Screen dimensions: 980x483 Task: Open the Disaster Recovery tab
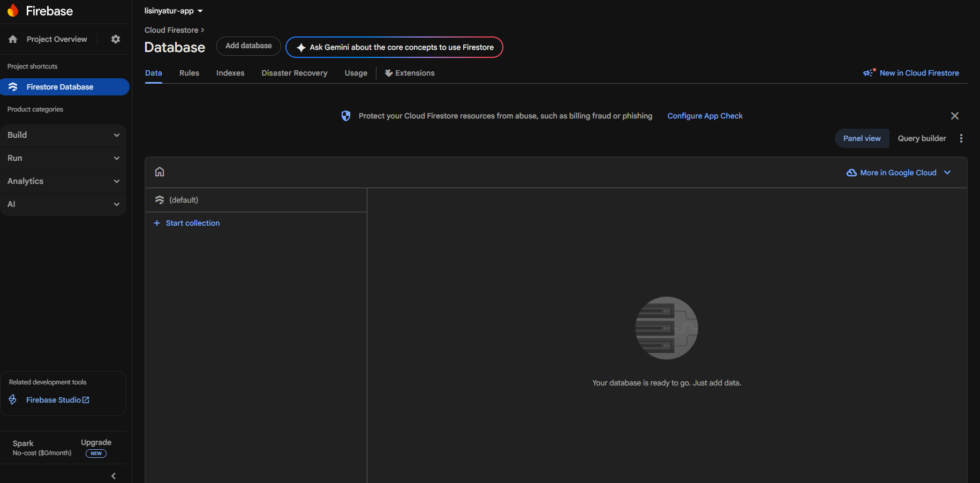click(x=295, y=73)
